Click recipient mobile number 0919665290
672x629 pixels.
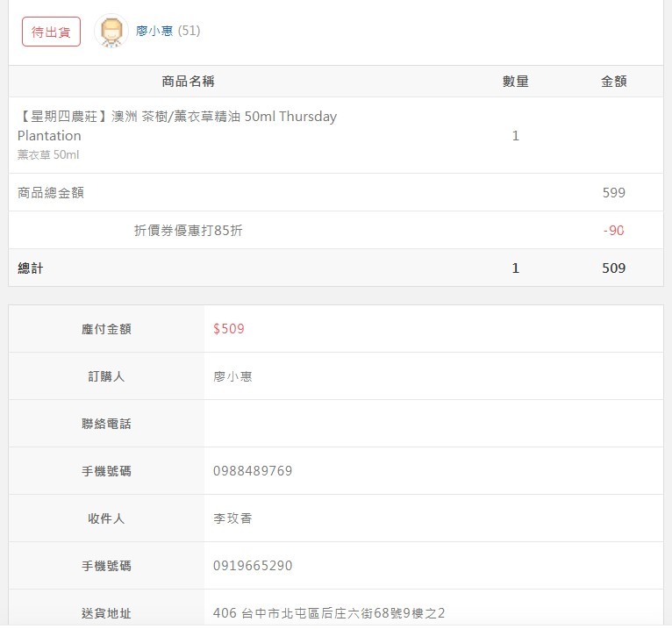(x=253, y=566)
